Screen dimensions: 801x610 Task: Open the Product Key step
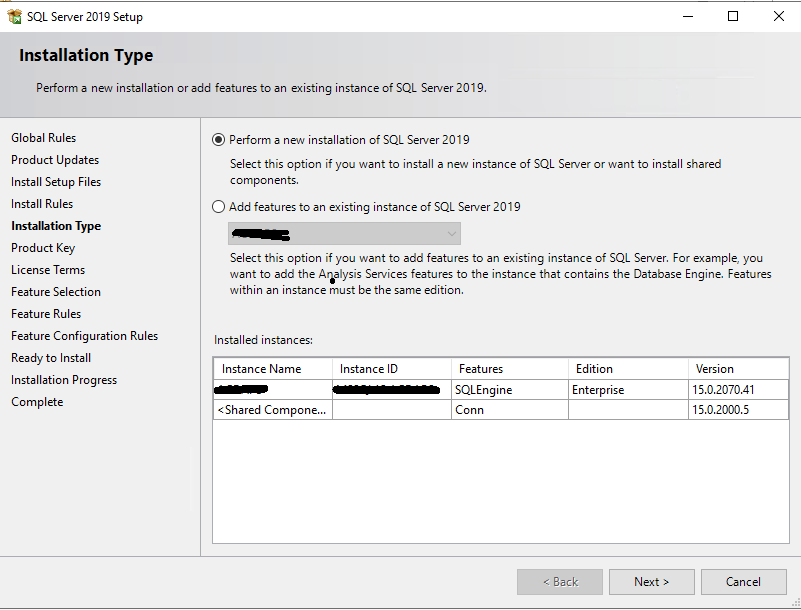point(43,248)
